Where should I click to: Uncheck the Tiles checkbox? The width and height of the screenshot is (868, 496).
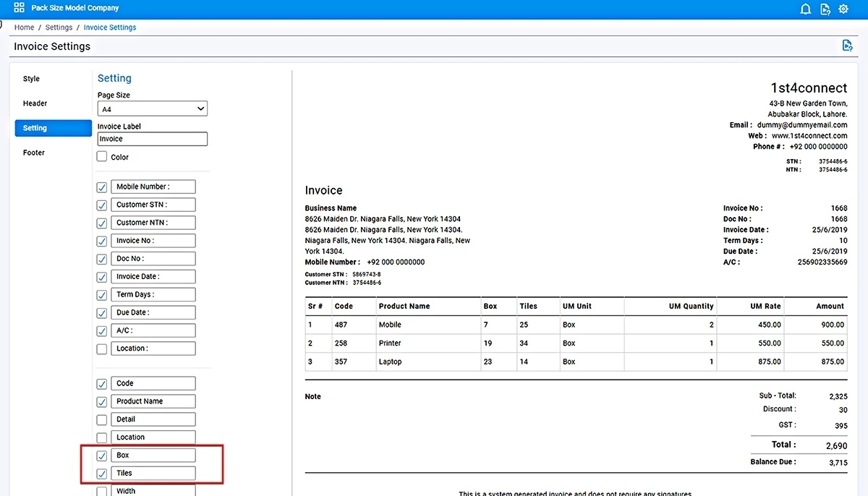pos(102,474)
